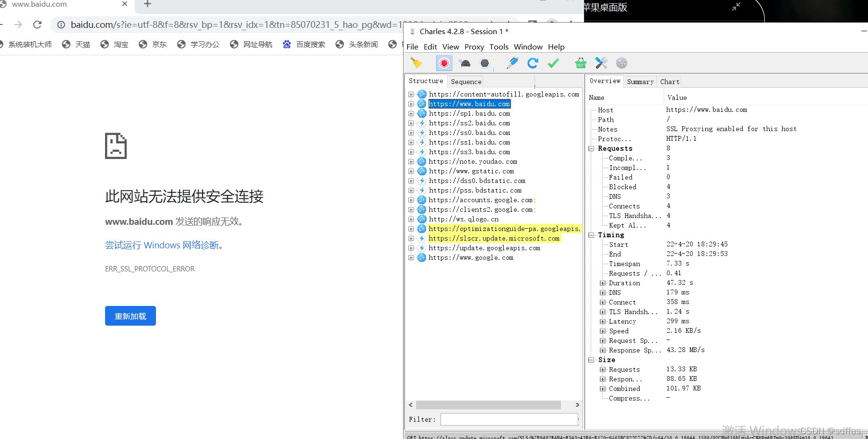Open a new Chrome tab with plus

point(147,4)
